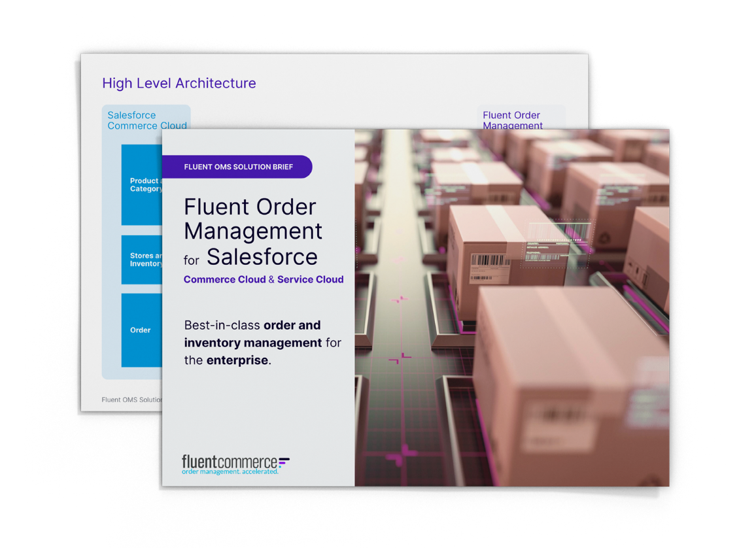Click the "for Salesforce" title line

coord(250,257)
